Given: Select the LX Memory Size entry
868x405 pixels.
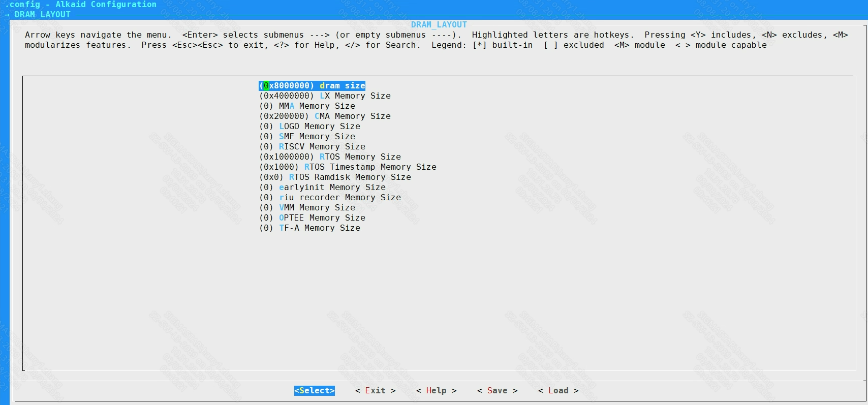Looking at the screenshot, I should (325, 96).
